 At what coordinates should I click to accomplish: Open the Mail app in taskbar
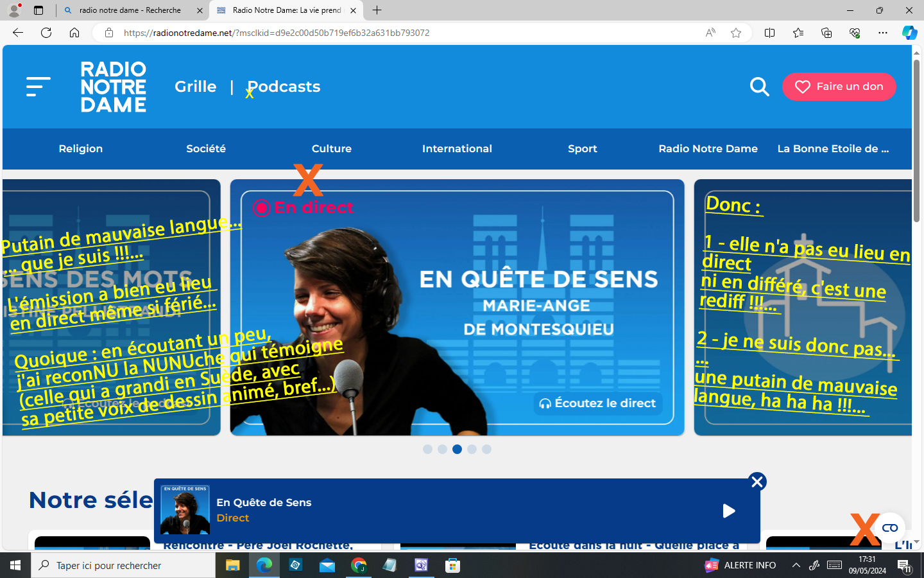(x=327, y=565)
